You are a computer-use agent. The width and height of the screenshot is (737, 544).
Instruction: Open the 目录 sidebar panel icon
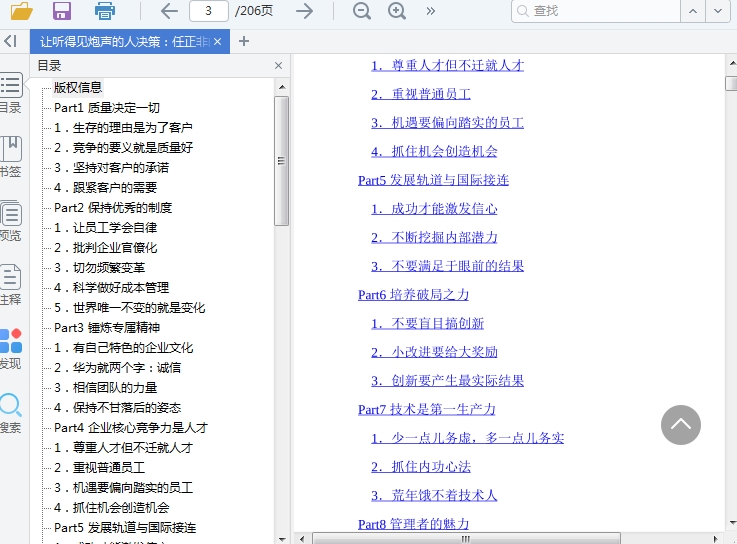(10, 93)
